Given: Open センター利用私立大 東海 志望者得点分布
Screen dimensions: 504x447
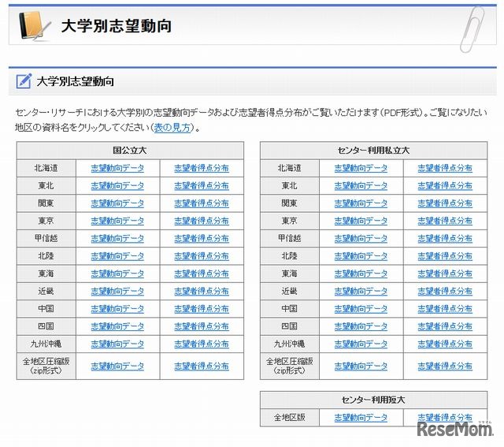Looking at the screenshot, I should [x=445, y=274].
